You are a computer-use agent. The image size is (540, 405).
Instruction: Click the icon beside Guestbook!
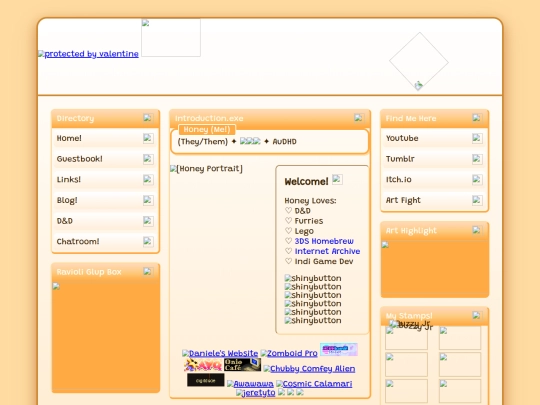(148, 159)
